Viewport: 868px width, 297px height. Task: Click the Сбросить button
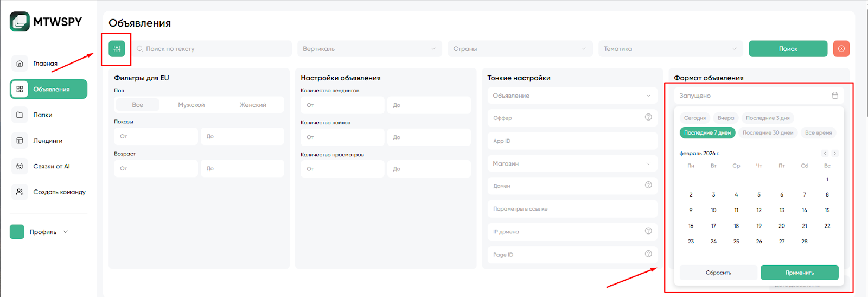pyautogui.click(x=718, y=273)
